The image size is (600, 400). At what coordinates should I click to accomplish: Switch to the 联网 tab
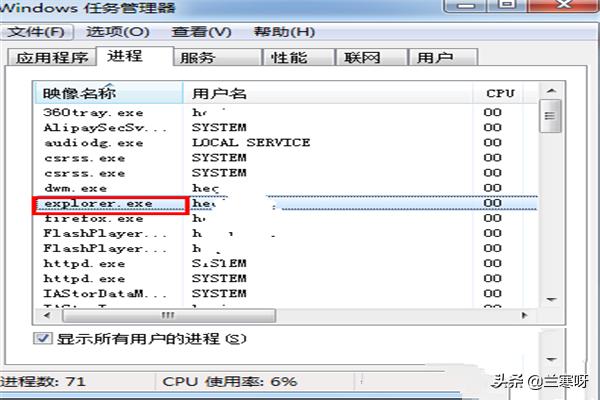coord(360,58)
